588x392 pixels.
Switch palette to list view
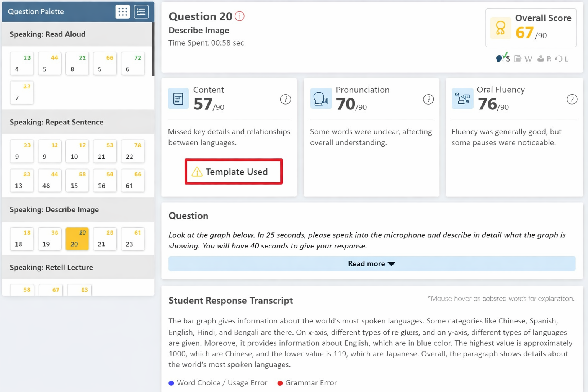click(x=141, y=12)
